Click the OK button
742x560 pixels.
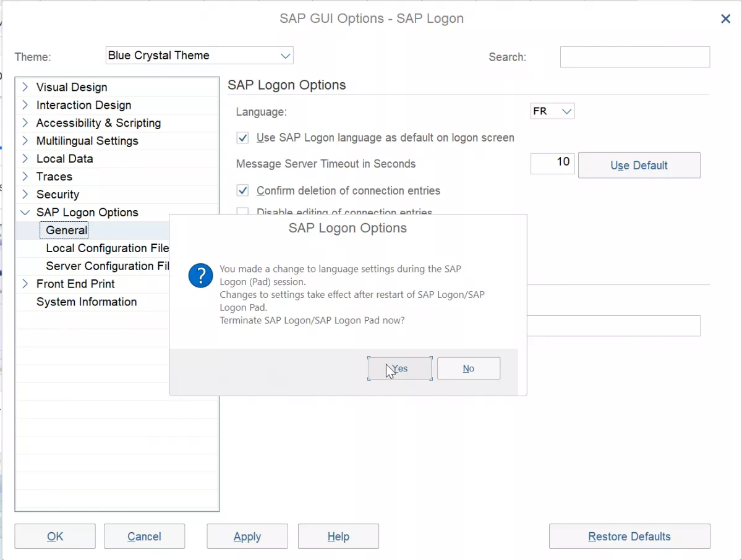point(55,537)
